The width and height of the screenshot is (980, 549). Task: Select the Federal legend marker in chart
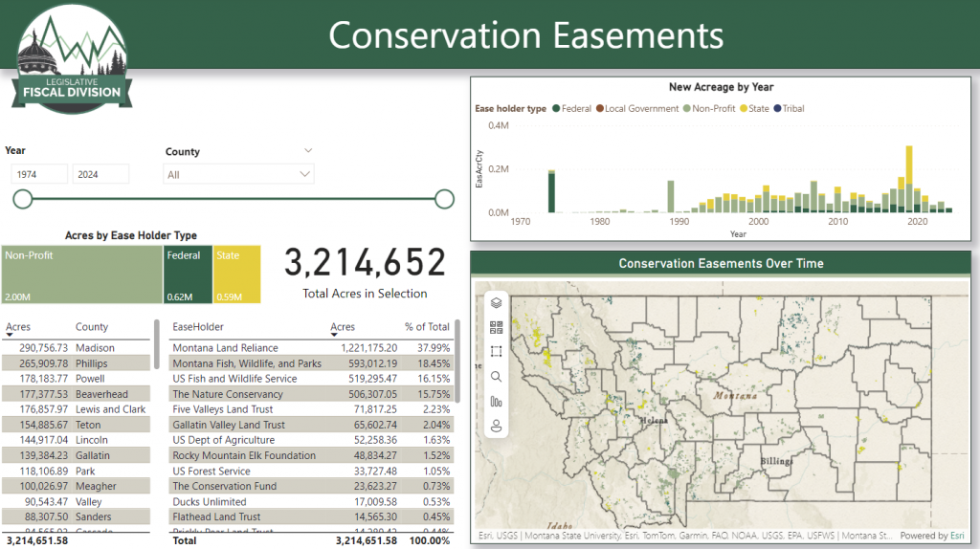pyautogui.click(x=556, y=109)
